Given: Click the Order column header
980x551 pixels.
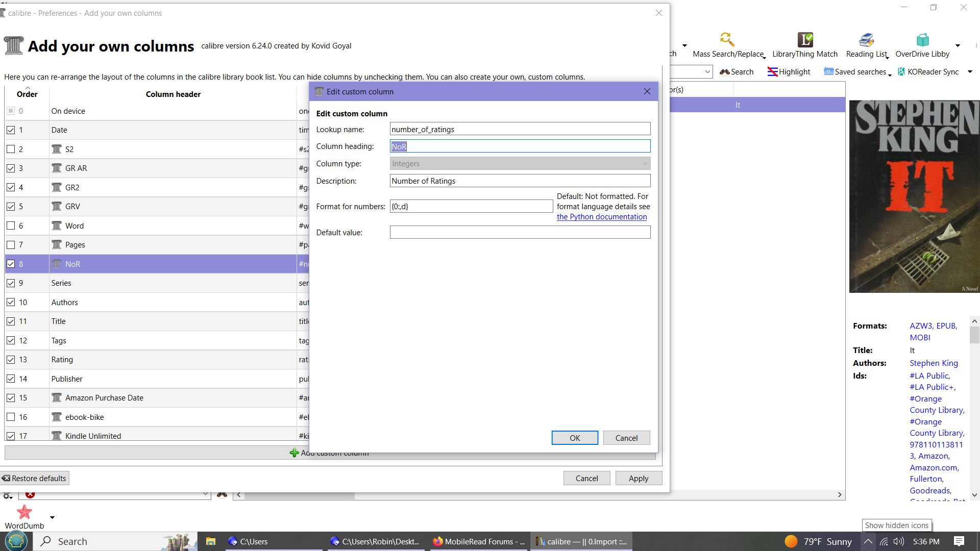Looking at the screenshot, I should [x=27, y=94].
